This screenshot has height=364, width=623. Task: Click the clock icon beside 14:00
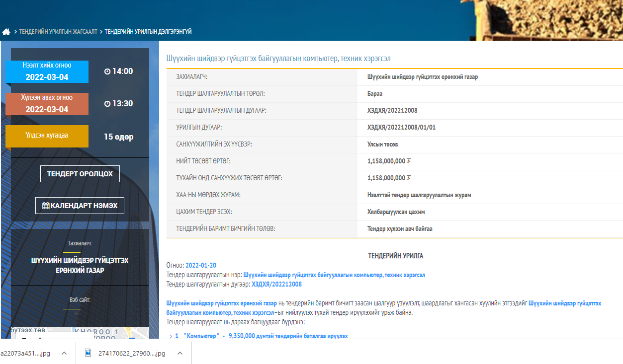click(x=107, y=72)
